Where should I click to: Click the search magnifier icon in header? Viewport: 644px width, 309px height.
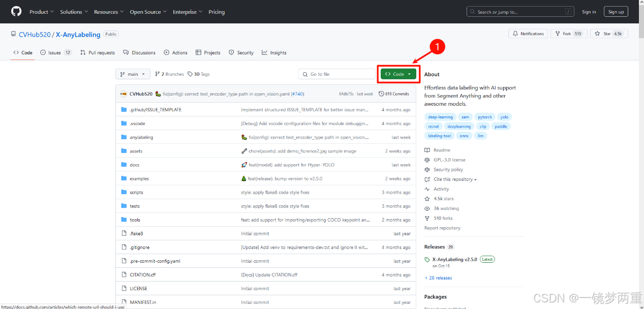click(473, 12)
